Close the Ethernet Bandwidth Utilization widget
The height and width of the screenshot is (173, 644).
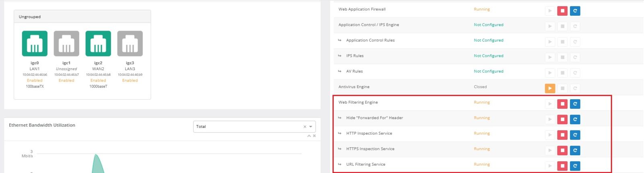point(314,136)
